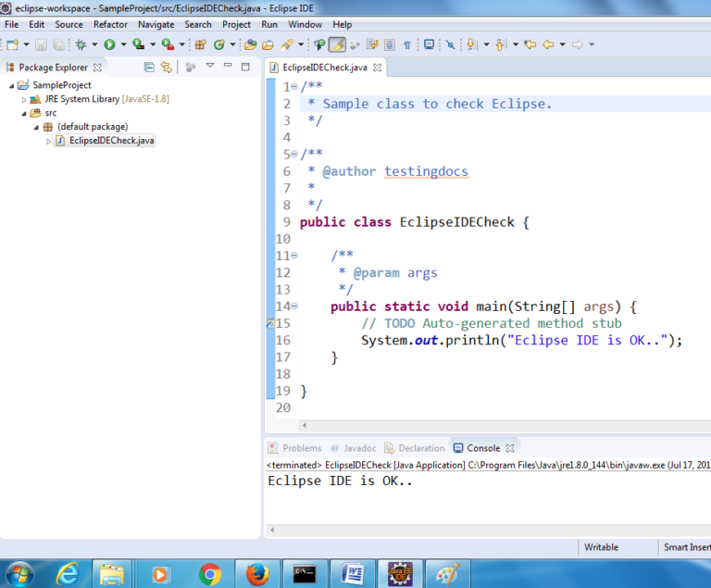This screenshot has width=711, height=588.
Task: Toggle Link with Editor in Package Explorer
Action: 167,67
